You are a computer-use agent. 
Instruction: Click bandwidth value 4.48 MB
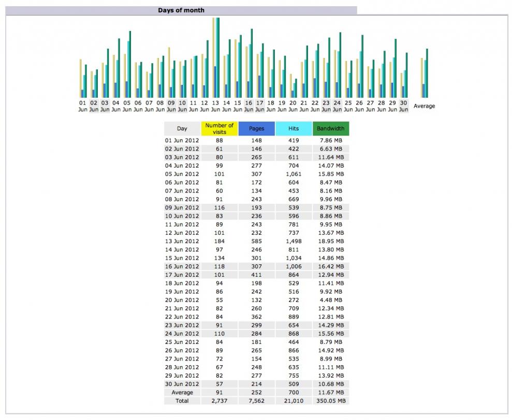[x=331, y=300]
